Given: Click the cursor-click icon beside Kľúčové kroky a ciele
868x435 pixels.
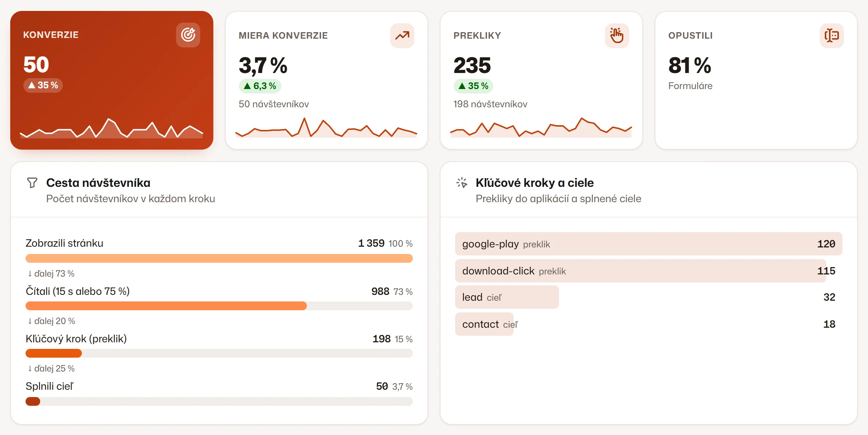Looking at the screenshot, I should [462, 183].
